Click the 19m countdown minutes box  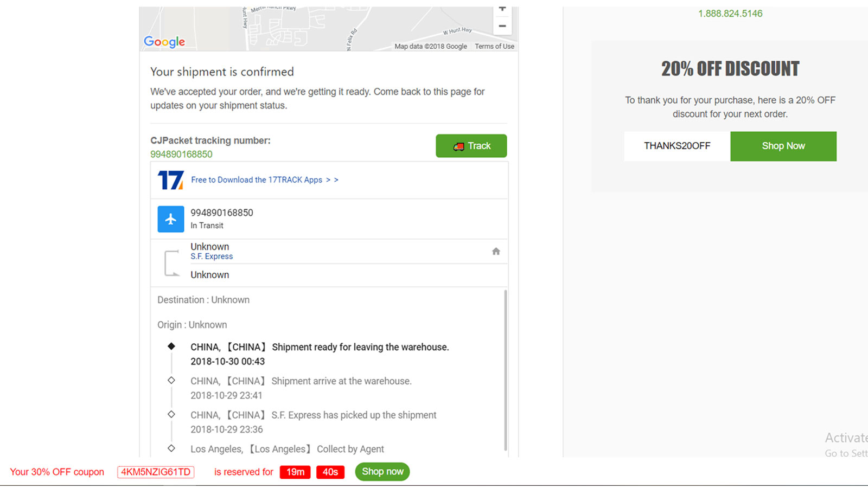pos(295,472)
